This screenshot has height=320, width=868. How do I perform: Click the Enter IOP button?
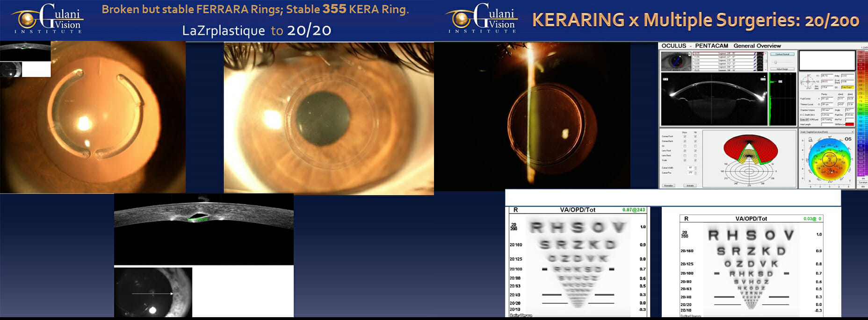pyautogui.click(x=804, y=120)
